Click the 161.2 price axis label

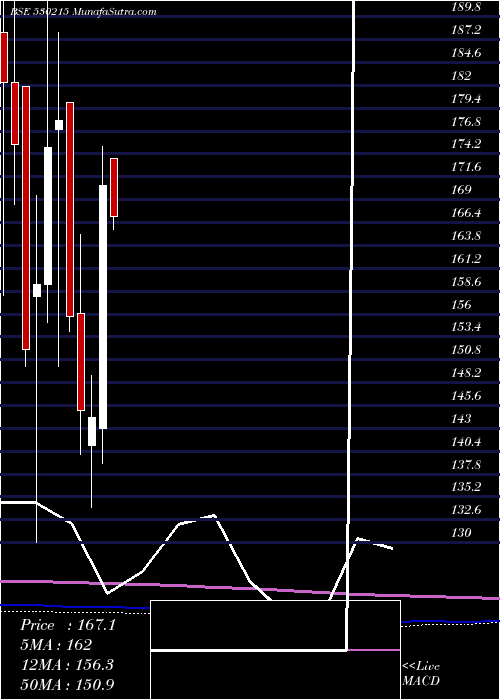coord(466,259)
